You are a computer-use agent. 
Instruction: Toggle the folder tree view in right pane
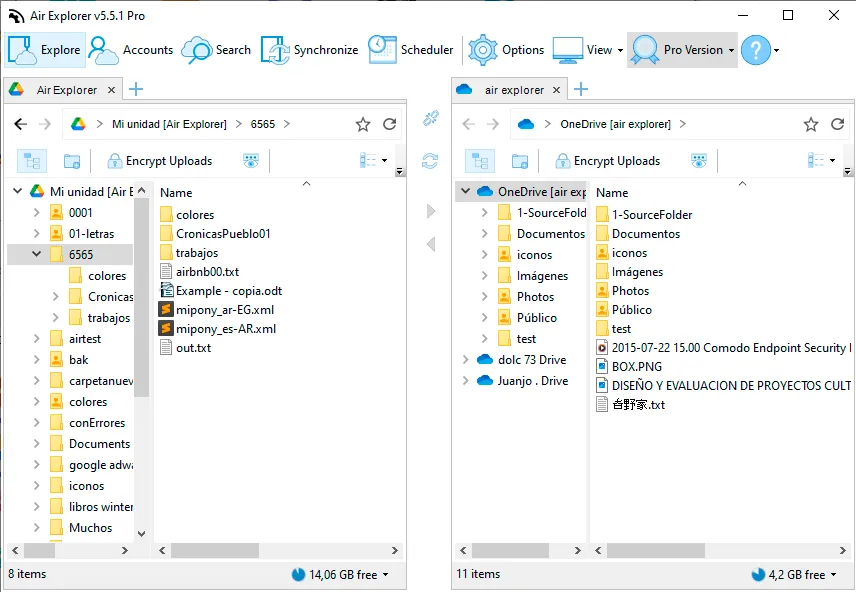480,161
